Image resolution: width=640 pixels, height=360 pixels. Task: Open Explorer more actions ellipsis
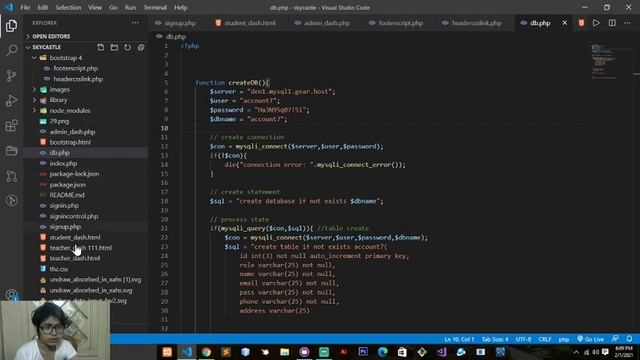pos(135,23)
